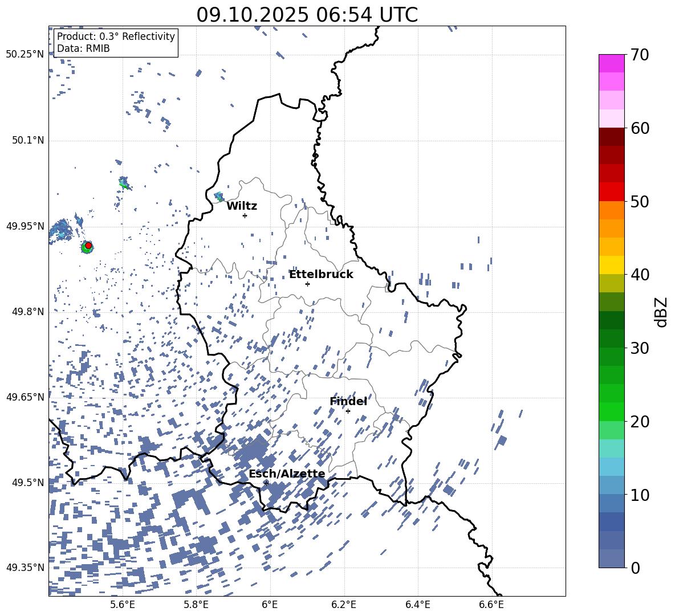The height and width of the screenshot is (616, 675).
Task: Click the magenta top colorbar swatch
Action: point(611,63)
